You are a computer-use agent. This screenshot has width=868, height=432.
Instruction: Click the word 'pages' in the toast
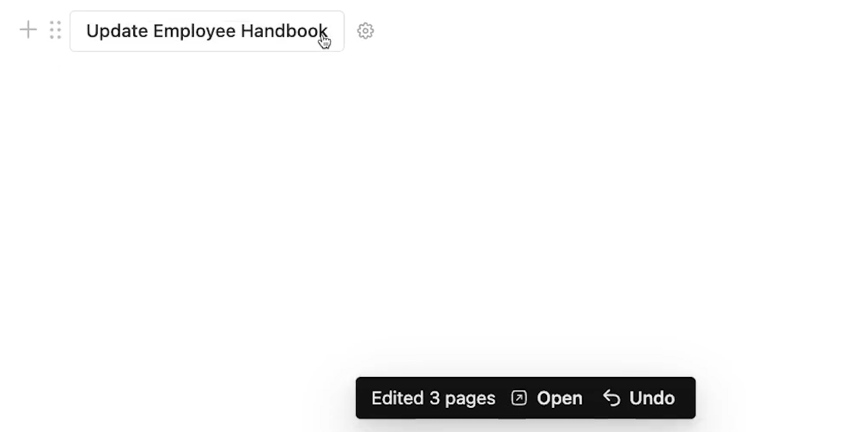point(470,399)
